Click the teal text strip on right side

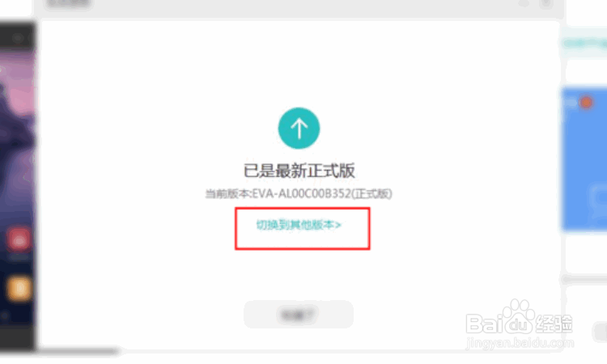tap(584, 43)
